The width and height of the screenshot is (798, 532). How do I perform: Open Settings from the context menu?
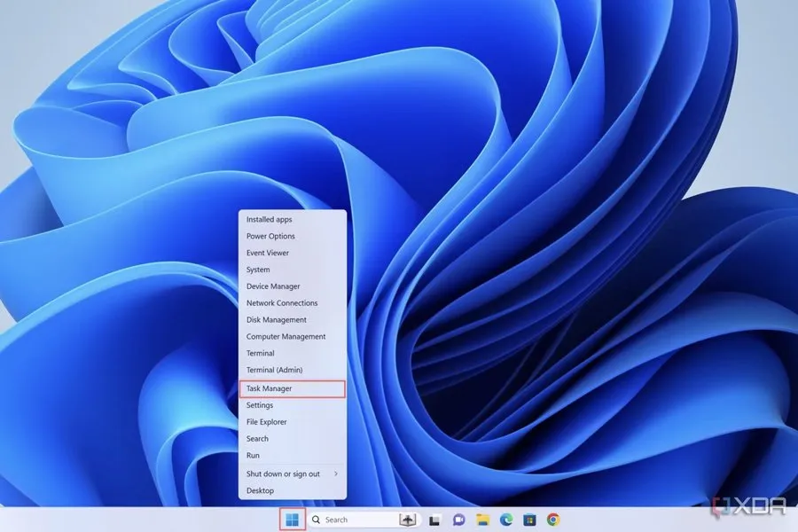[260, 405]
